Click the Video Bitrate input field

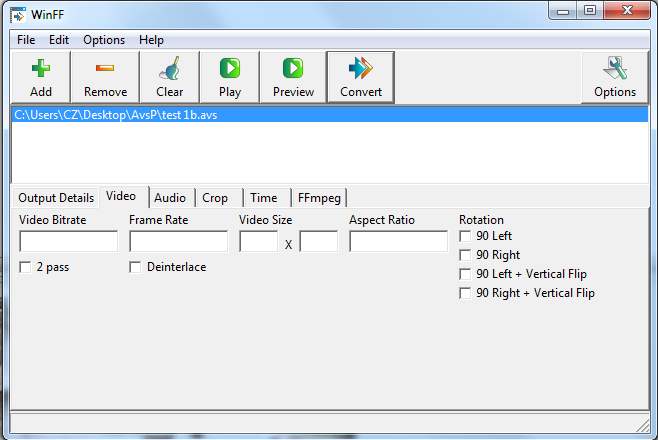click(x=69, y=241)
